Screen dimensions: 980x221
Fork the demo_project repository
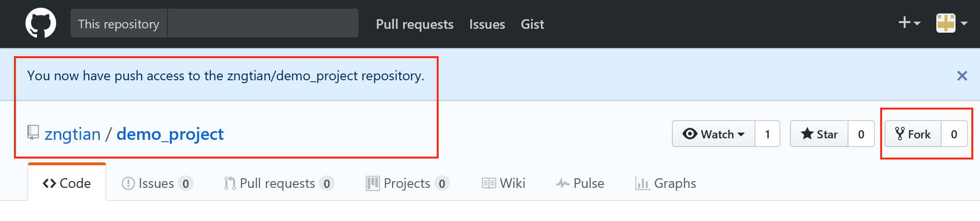[913, 134]
